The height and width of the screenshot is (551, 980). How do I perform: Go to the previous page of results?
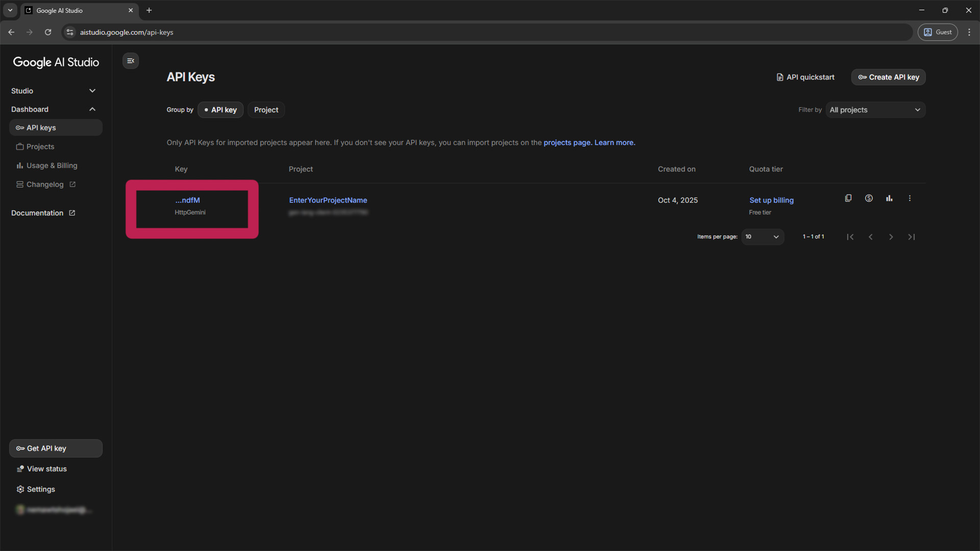point(871,237)
